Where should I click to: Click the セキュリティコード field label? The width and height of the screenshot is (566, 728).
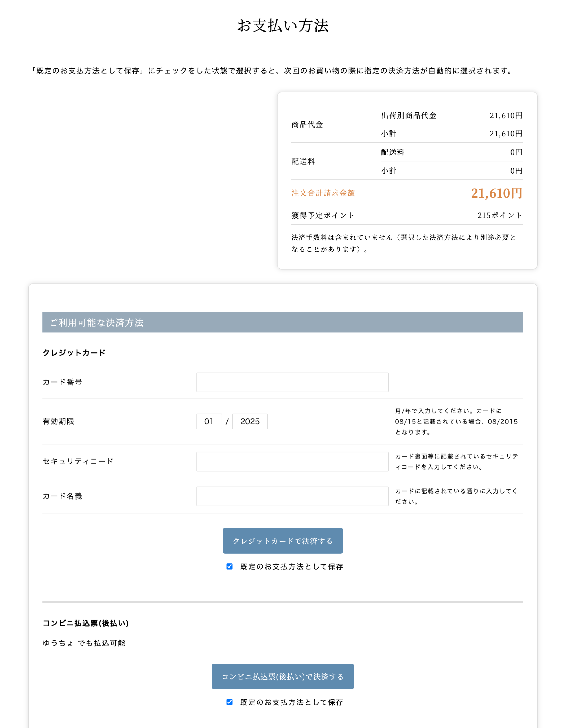tap(78, 461)
